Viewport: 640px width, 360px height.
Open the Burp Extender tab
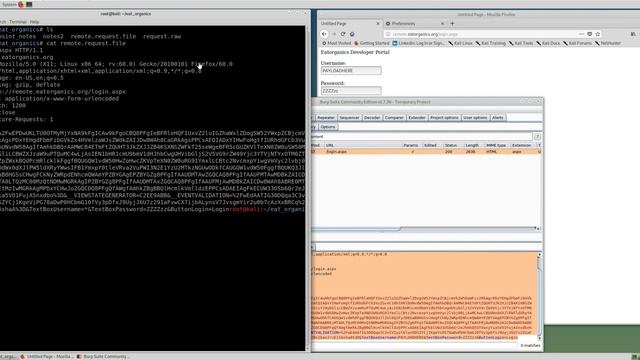click(x=417, y=118)
